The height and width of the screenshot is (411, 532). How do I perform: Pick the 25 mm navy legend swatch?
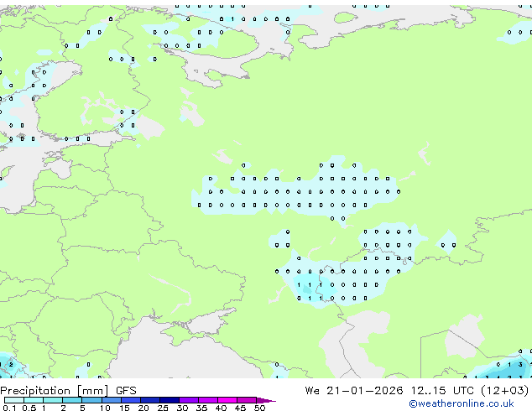click(x=169, y=400)
